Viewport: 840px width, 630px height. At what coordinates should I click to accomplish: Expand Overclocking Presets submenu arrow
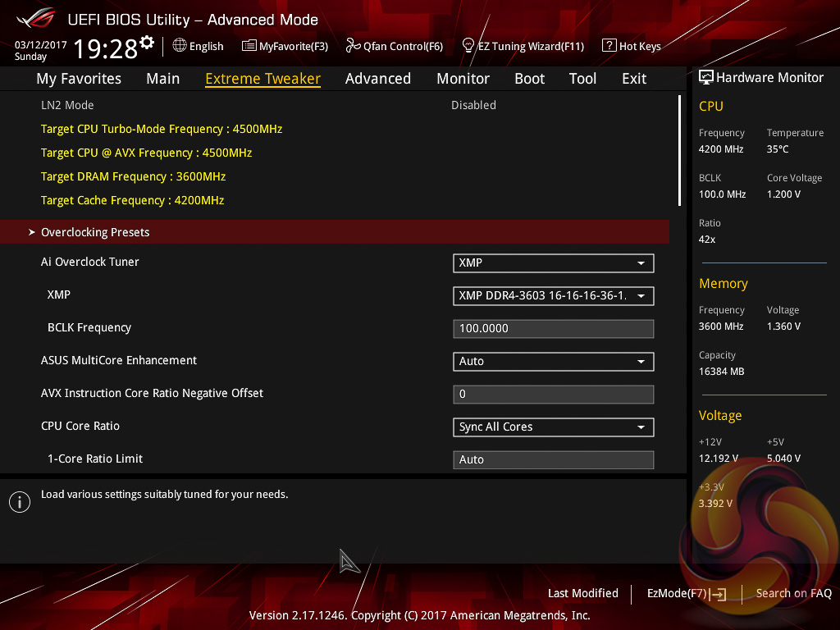(x=32, y=232)
